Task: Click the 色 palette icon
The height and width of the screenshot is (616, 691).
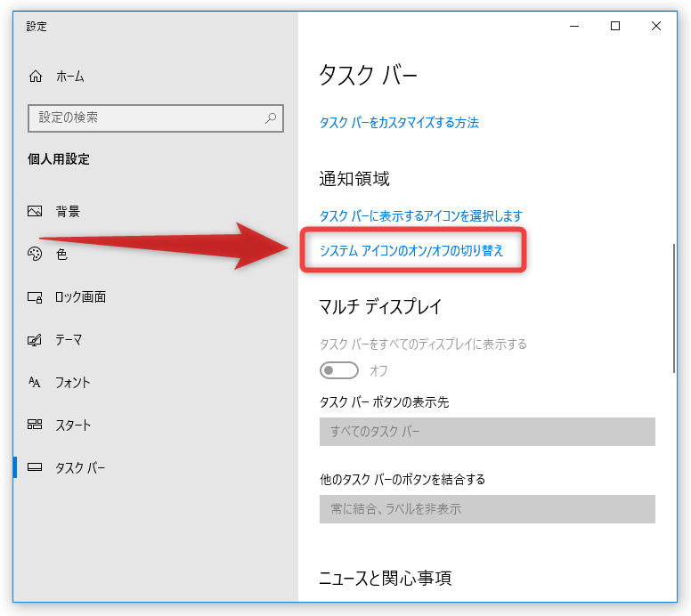Action: tap(35, 254)
